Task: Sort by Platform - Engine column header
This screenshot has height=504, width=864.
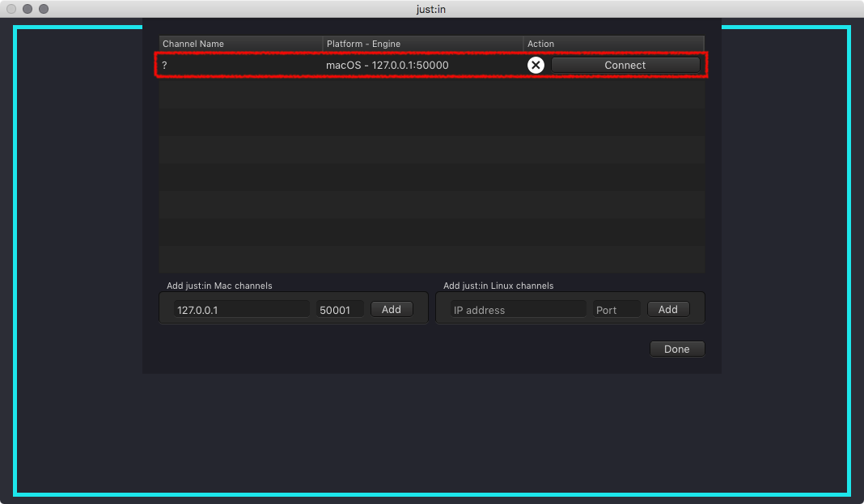Action: click(422, 44)
